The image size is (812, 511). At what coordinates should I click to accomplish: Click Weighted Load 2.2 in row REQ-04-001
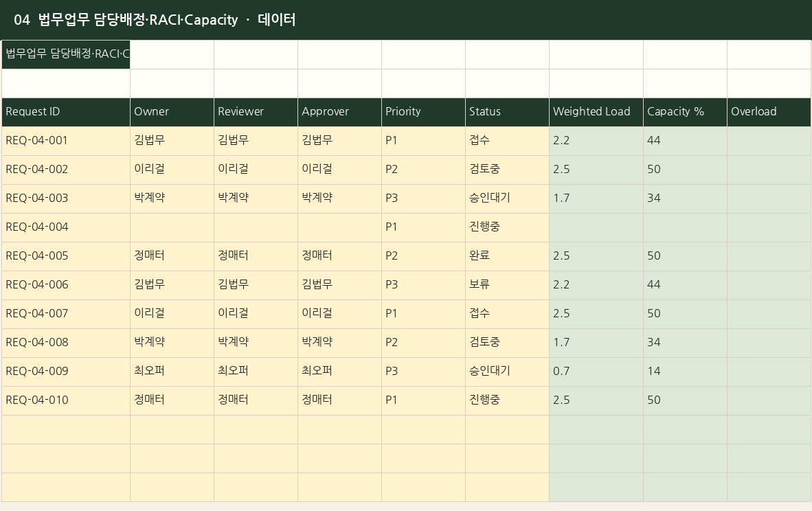tap(596, 141)
